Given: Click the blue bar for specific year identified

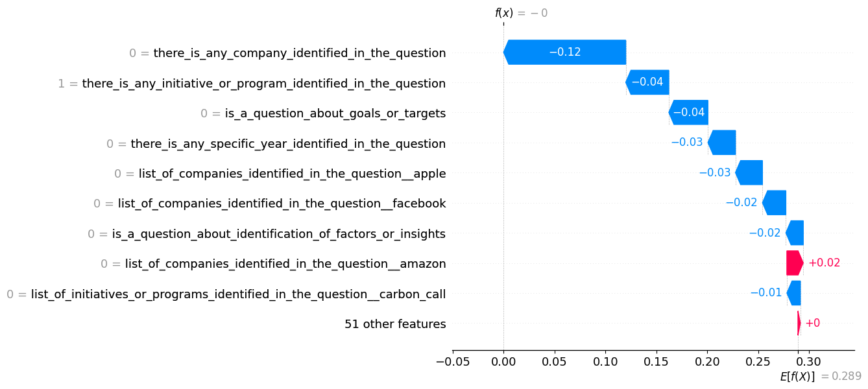Looking at the screenshot, I should coord(722,143).
